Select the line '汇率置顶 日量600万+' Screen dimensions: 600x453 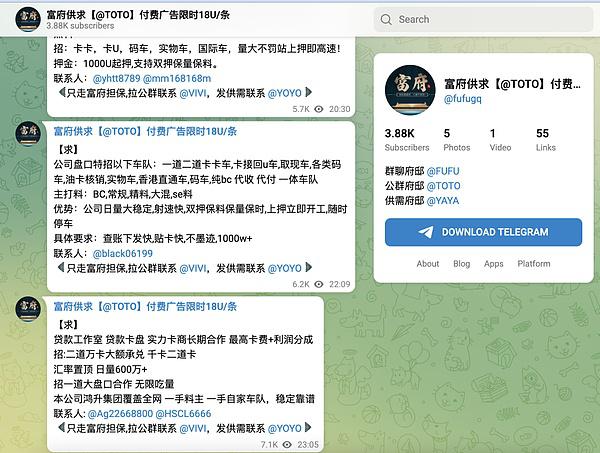click(x=100, y=369)
